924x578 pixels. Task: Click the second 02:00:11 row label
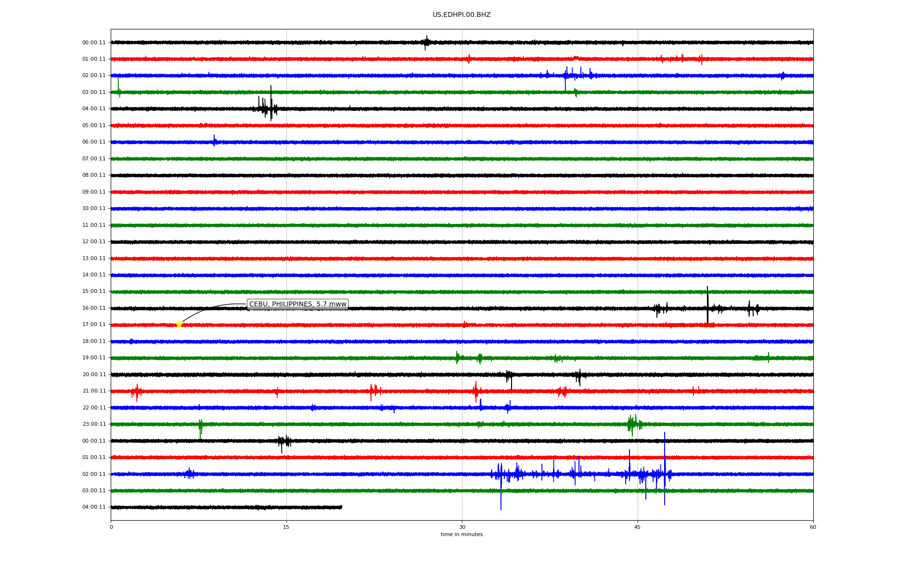(x=94, y=474)
